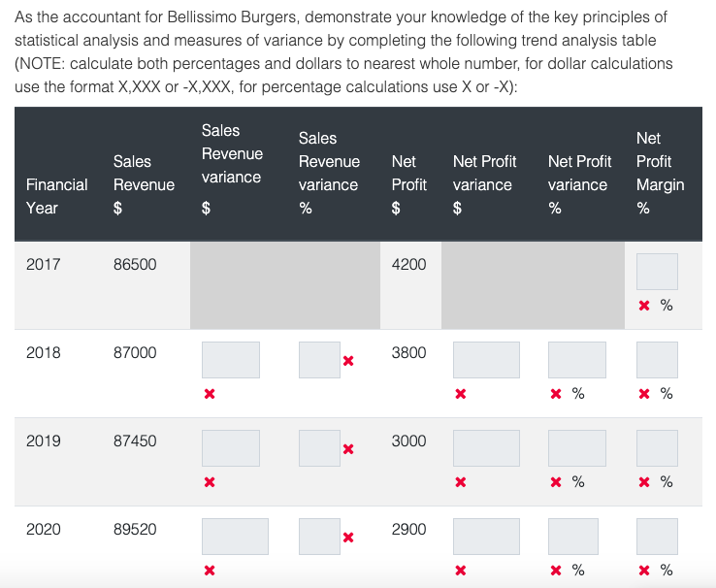Click the 2019 Net Profit Margin % input
The height and width of the screenshot is (588, 716).
click(x=657, y=448)
